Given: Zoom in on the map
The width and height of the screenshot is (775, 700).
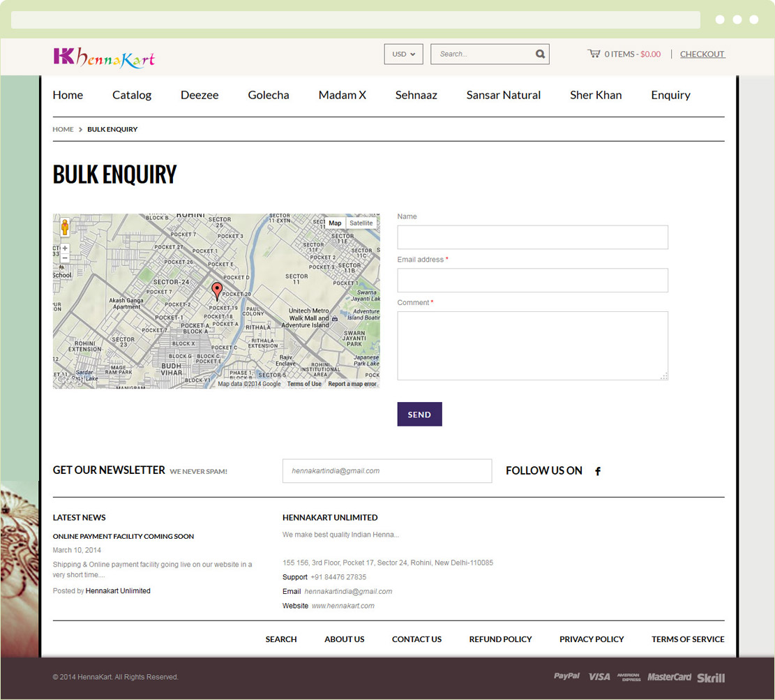Looking at the screenshot, I should pyautogui.click(x=65, y=248).
